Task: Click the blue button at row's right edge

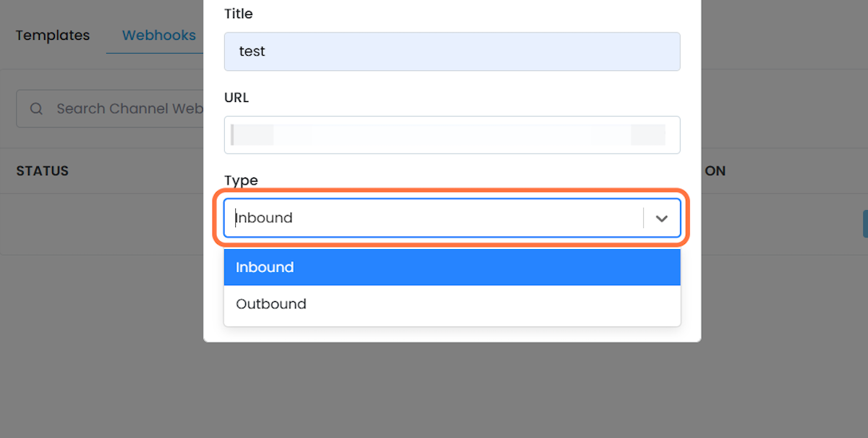Action: pyautogui.click(x=865, y=224)
